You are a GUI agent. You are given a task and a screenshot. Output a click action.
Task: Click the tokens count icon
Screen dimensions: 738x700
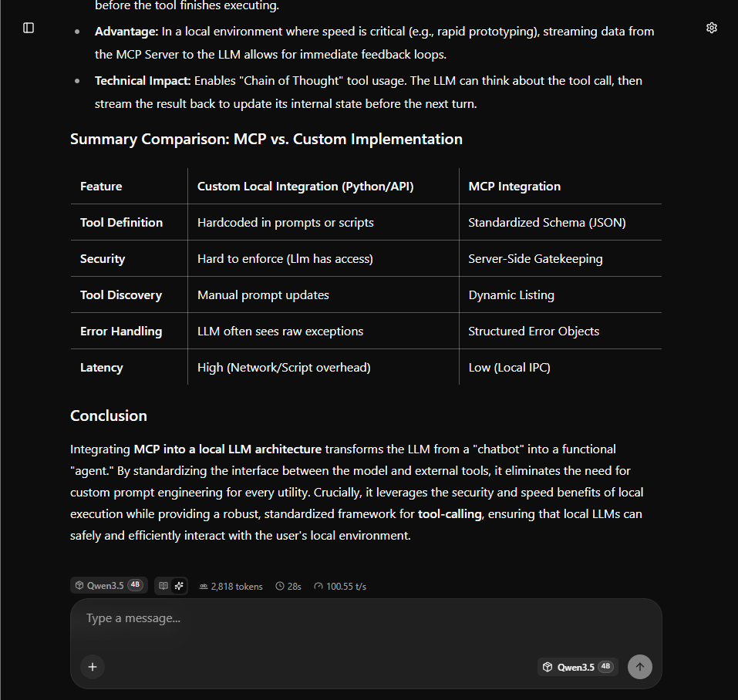(204, 586)
